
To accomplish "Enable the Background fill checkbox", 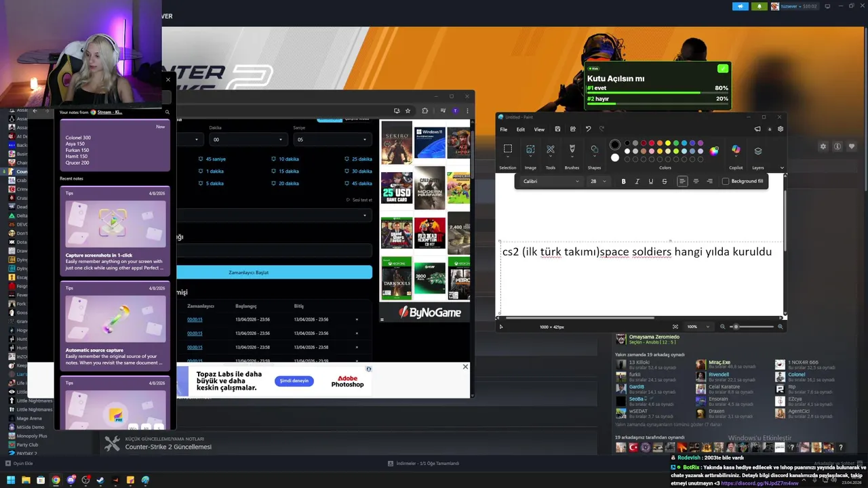I will click(726, 181).
